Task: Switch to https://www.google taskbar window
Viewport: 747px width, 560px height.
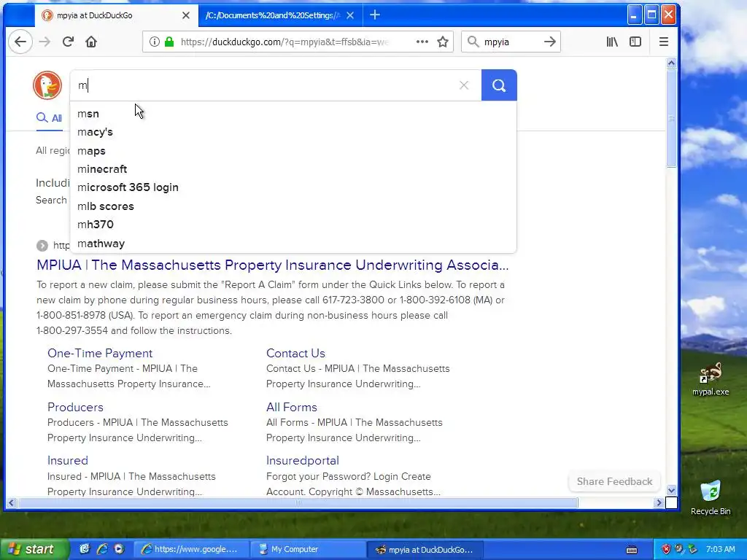Action: (191, 549)
